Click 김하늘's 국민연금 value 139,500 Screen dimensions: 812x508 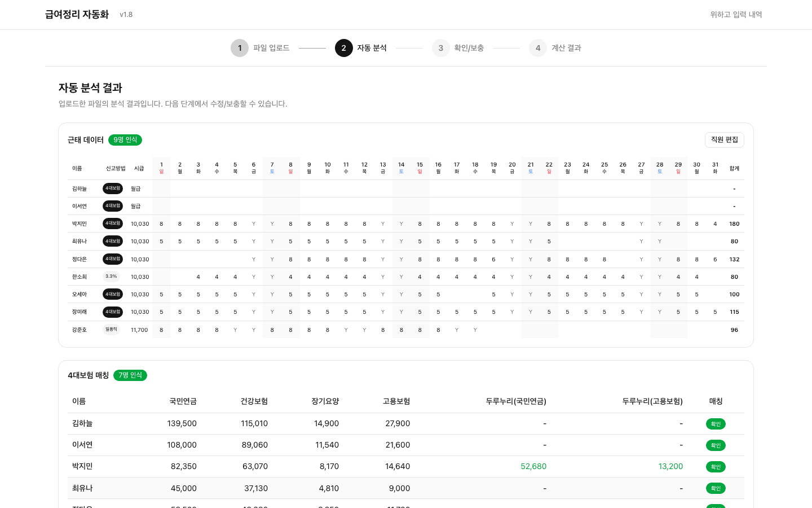click(182, 423)
